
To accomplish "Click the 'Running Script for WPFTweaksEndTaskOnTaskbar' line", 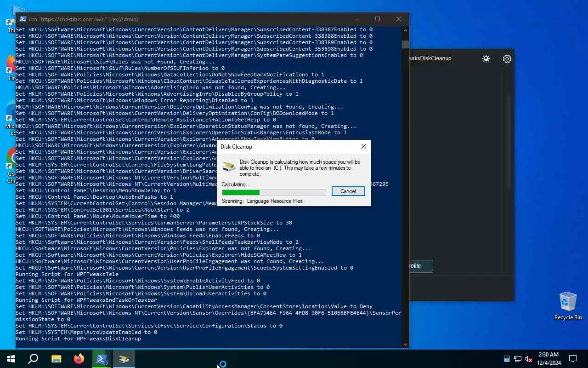I will [86, 300].
